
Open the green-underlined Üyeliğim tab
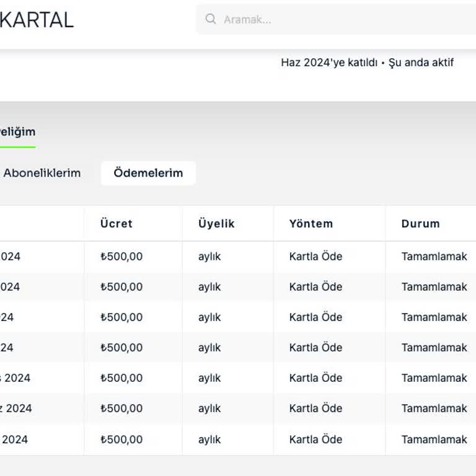(17, 132)
